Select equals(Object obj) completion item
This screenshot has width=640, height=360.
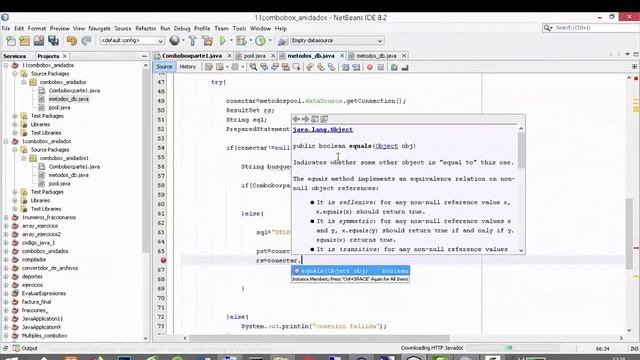tap(351, 271)
